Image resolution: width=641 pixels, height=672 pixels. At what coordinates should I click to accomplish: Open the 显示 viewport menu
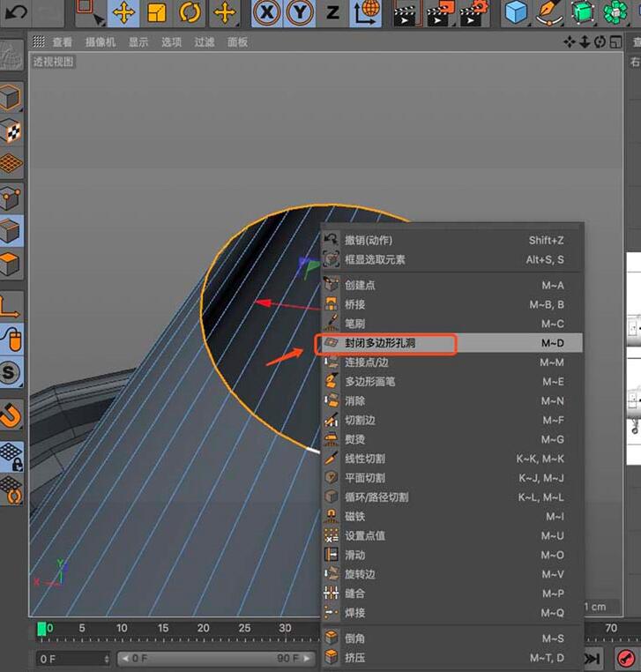click(138, 42)
